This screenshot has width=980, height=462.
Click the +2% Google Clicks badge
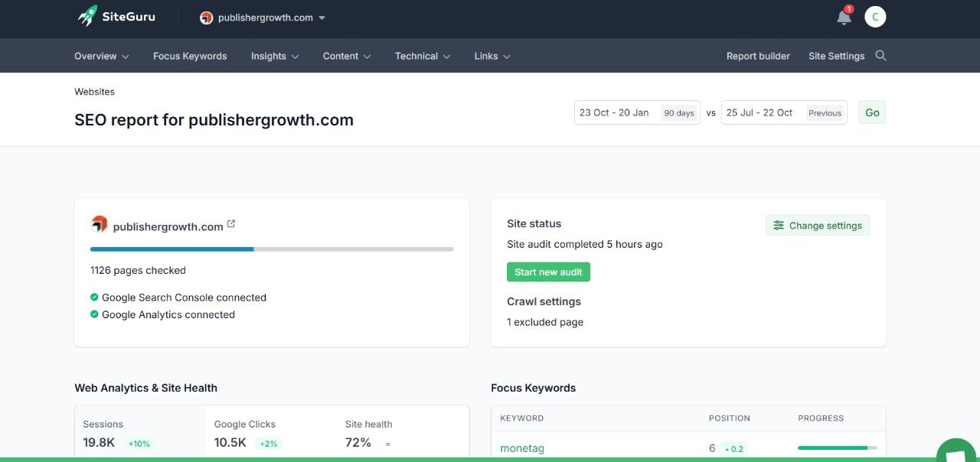tap(268, 444)
